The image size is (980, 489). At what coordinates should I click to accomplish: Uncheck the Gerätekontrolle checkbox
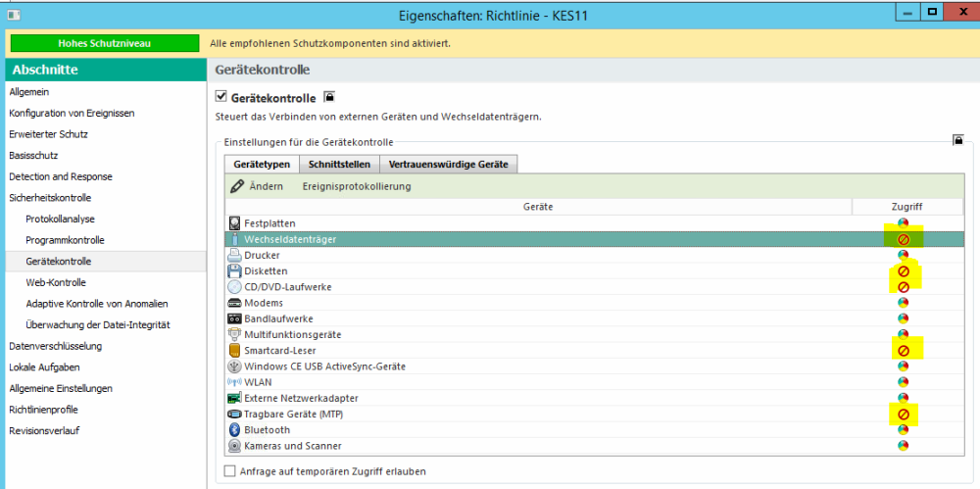click(220, 97)
